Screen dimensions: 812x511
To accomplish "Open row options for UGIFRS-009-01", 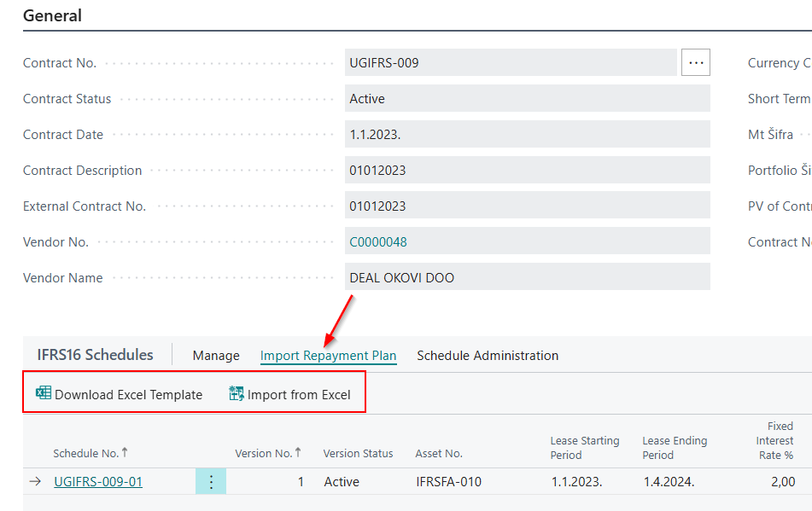I will (x=211, y=481).
